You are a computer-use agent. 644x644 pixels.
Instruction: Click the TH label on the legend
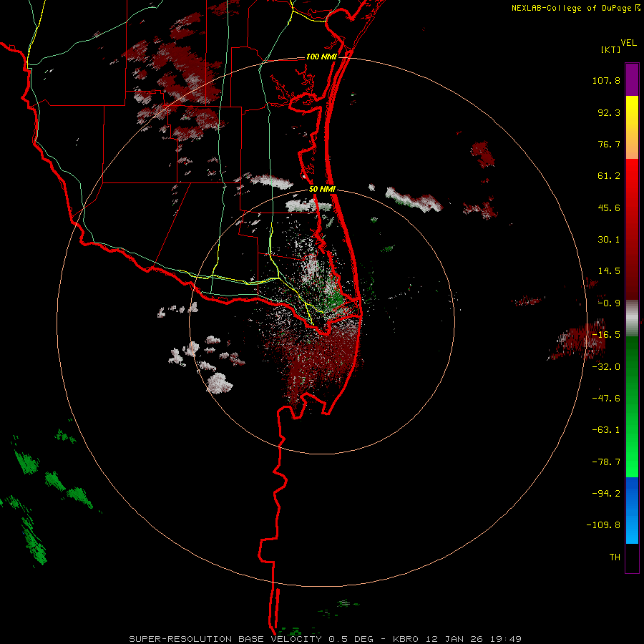tap(615, 557)
